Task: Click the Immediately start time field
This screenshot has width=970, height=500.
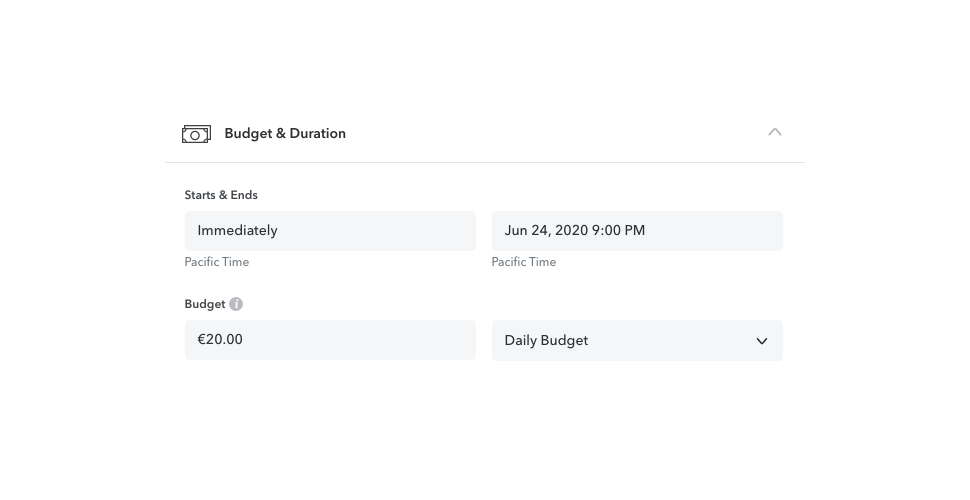Action: 330,231
